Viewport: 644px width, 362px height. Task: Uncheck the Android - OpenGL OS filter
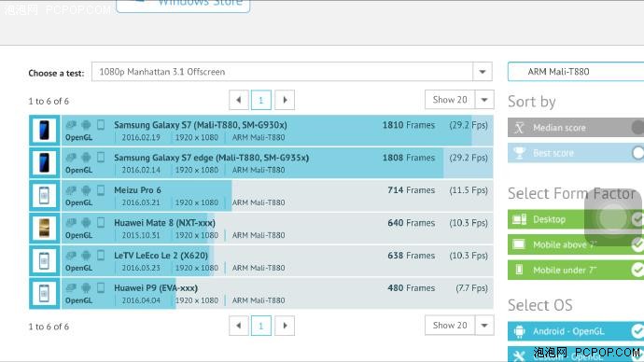[637, 331]
